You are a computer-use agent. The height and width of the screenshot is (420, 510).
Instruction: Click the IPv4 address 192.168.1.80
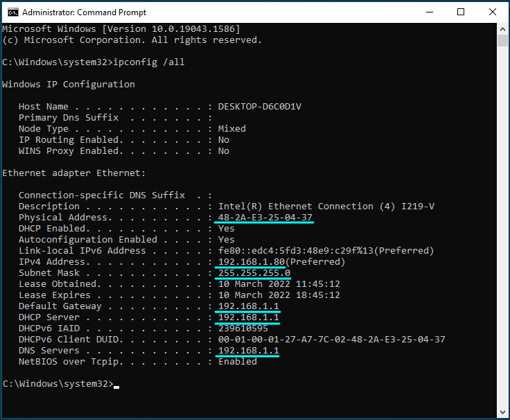tap(251, 261)
